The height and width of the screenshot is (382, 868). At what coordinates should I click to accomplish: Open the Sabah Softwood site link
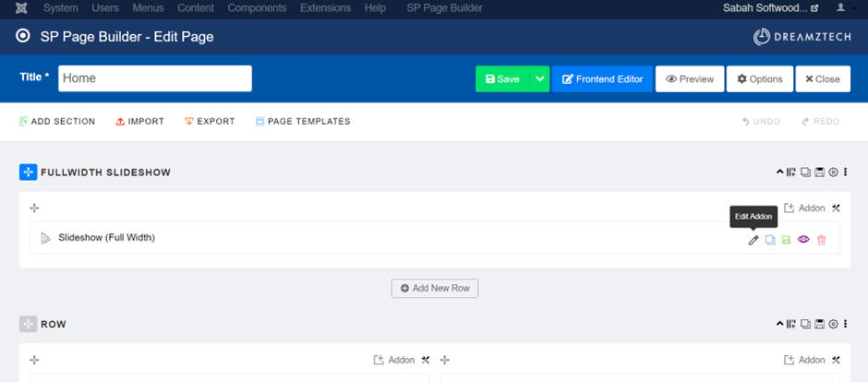770,8
